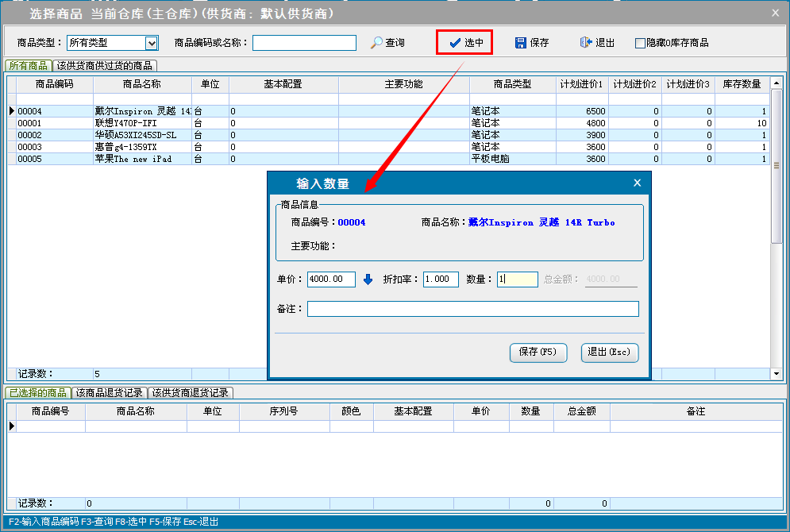Click the 商品编码或名称 search field
Image resolution: width=790 pixels, height=532 pixels.
click(x=304, y=43)
